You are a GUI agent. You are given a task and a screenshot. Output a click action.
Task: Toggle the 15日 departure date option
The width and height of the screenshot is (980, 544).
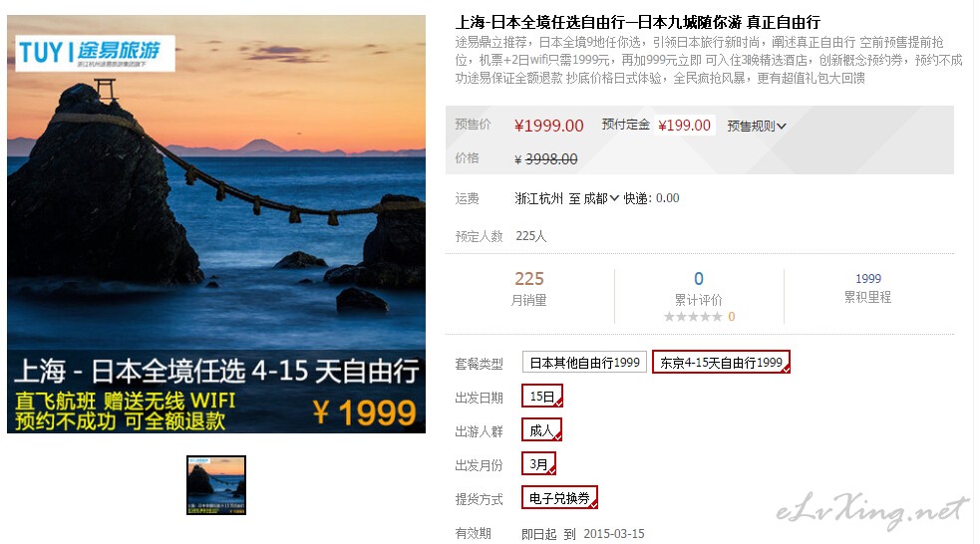tap(542, 397)
